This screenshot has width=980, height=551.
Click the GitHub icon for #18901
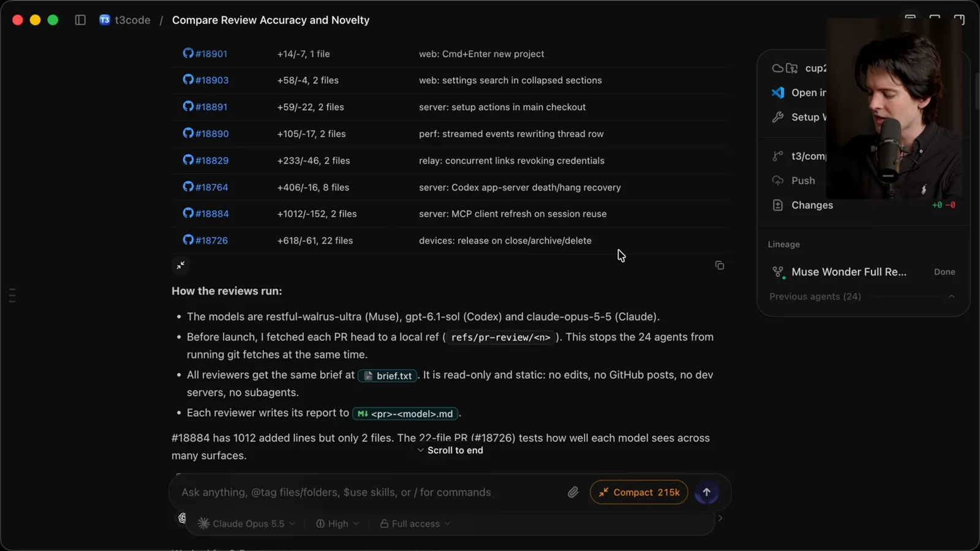tap(188, 53)
